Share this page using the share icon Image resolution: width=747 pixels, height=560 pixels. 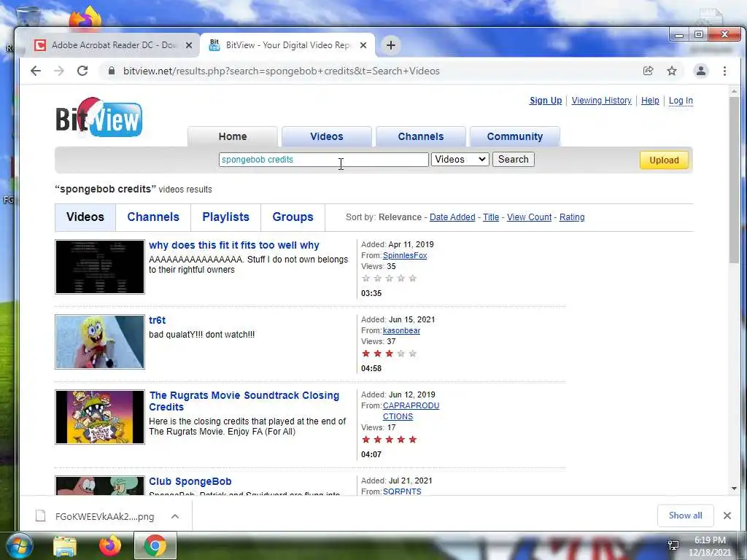[x=648, y=71]
